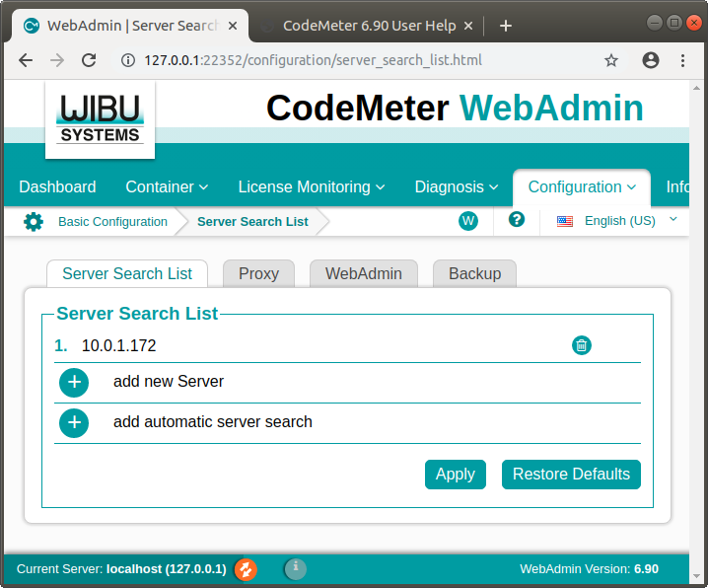
Task: Reload the page in the browser
Action: pyautogui.click(x=89, y=60)
